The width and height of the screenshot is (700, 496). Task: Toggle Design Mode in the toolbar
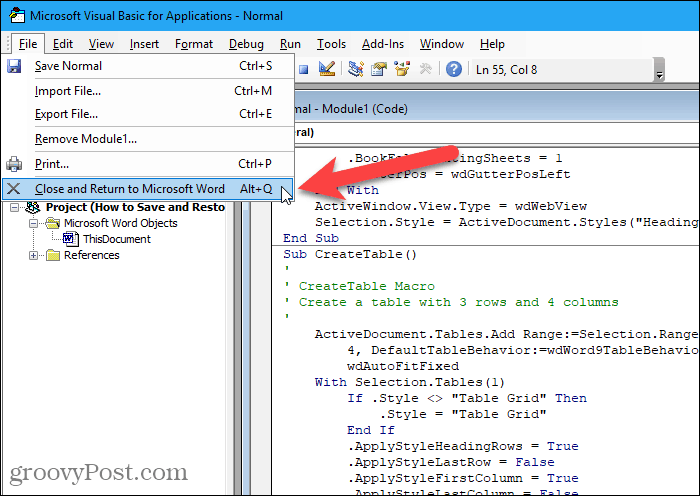(327, 69)
